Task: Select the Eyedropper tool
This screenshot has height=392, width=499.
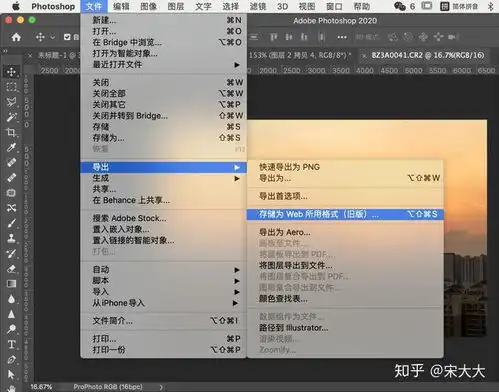Action: click(11, 147)
